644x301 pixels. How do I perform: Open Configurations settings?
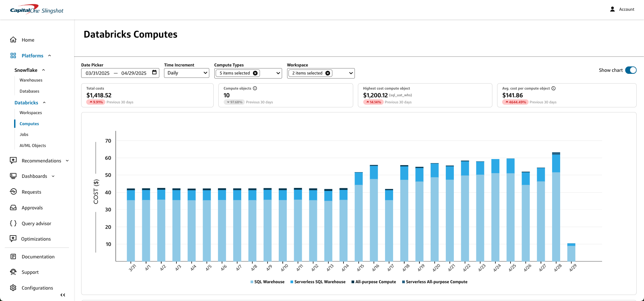pyautogui.click(x=37, y=288)
